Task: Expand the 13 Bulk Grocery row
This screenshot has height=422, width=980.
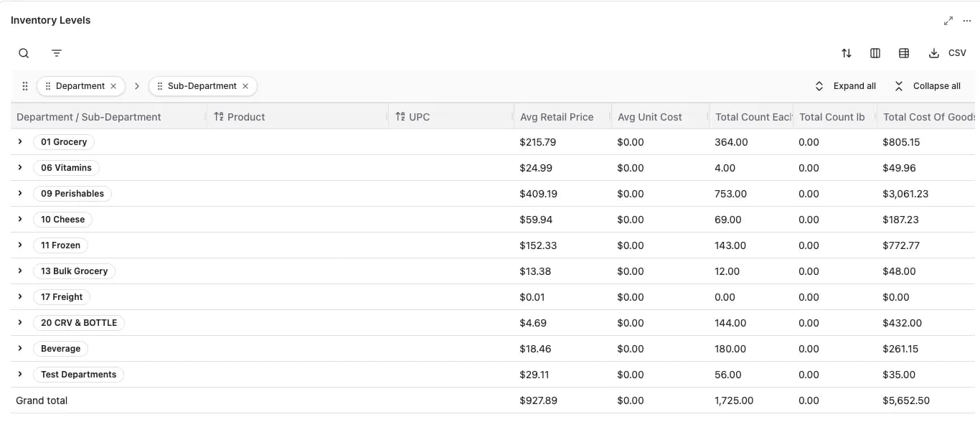Action: (x=20, y=271)
